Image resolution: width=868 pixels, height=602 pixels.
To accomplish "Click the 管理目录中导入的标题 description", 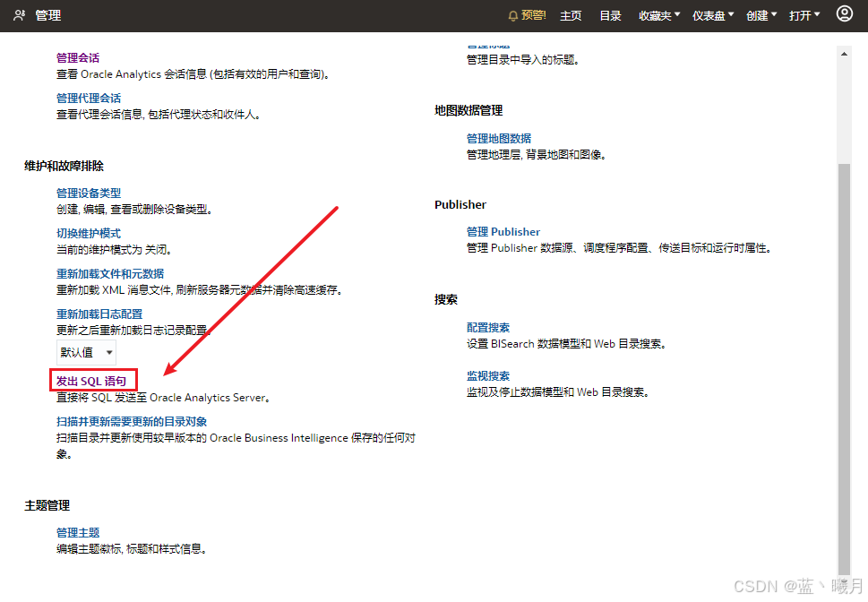I will click(x=522, y=59).
